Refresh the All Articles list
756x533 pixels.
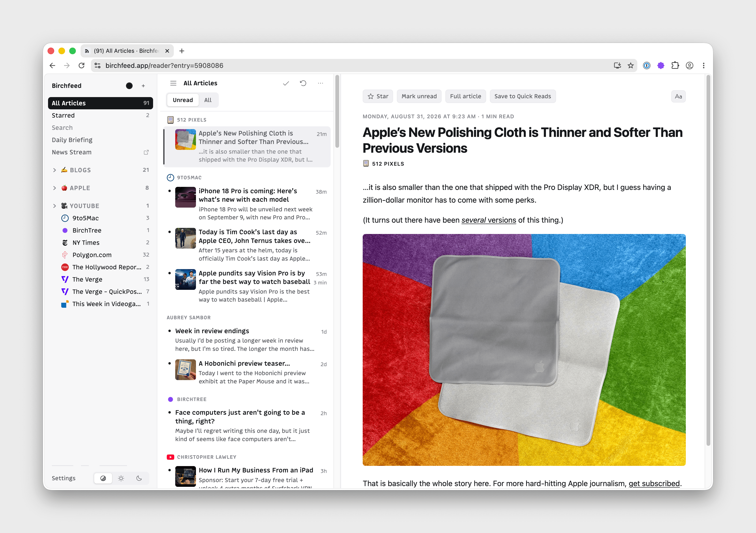coord(303,83)
